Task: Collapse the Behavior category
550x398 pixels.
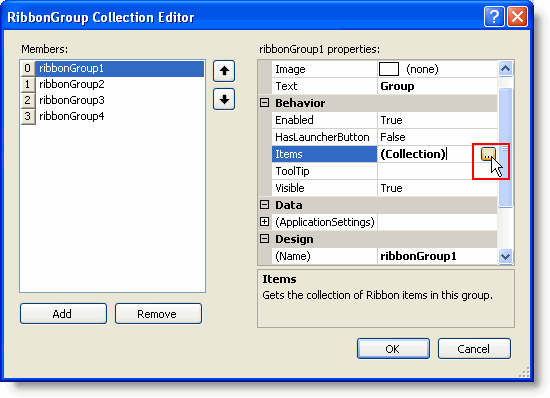Action: tap(264, 103)
